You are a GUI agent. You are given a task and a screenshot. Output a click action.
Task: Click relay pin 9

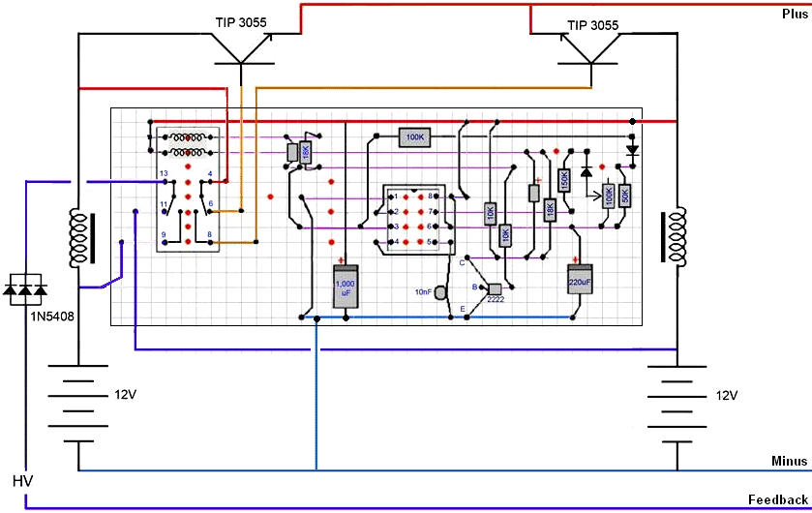pos(164,235)
